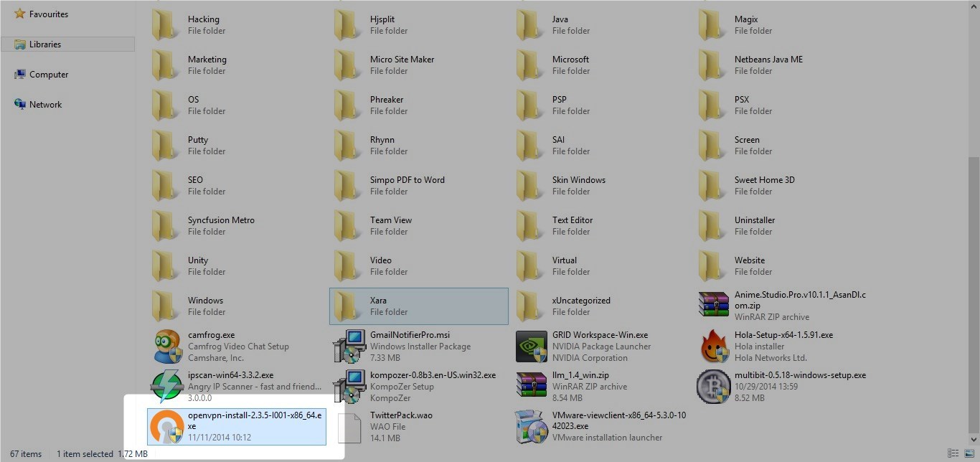Select the Anime.Studio.Pro zip archive icon
The image size is (980, 462).
pyautogui.click(x=714, y=305)
